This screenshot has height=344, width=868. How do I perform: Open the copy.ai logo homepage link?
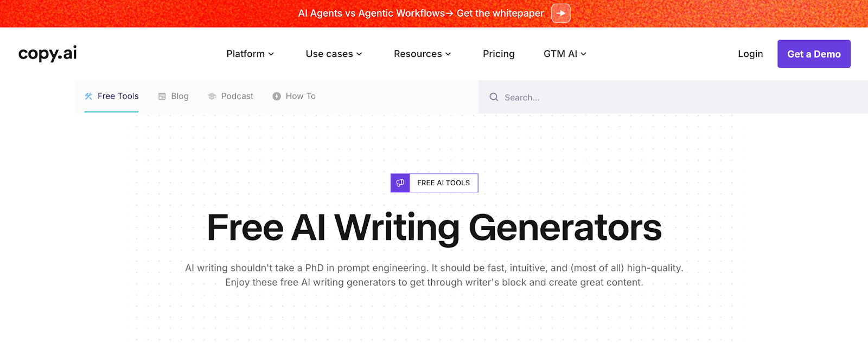[x=48, y=53]
